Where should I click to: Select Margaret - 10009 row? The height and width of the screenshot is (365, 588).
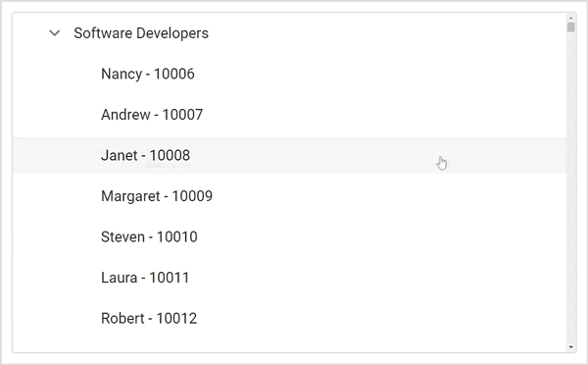point(289,196)
